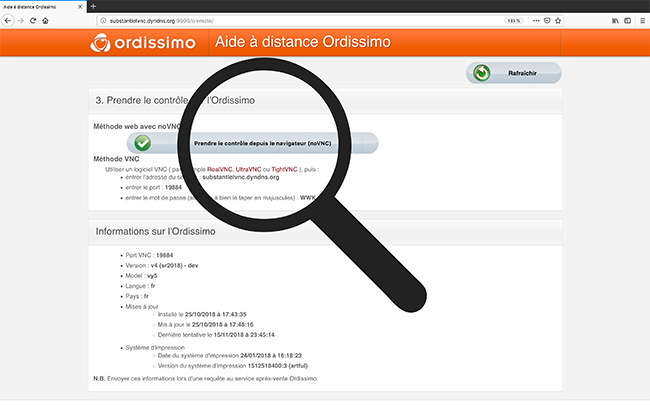This screenshot has height=406, width=650.
Task: Click the 'Langue : fr' line
Action: point(140,286)
